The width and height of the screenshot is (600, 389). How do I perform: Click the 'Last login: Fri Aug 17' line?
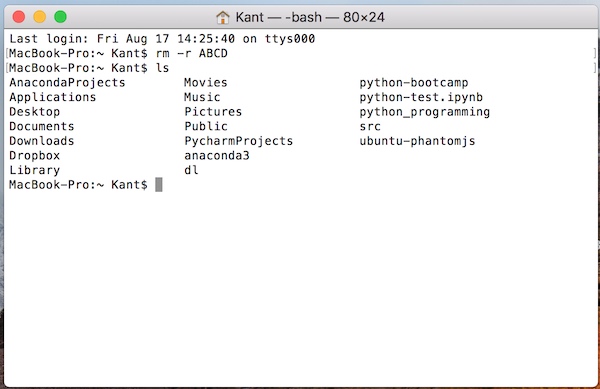(162, 39)
